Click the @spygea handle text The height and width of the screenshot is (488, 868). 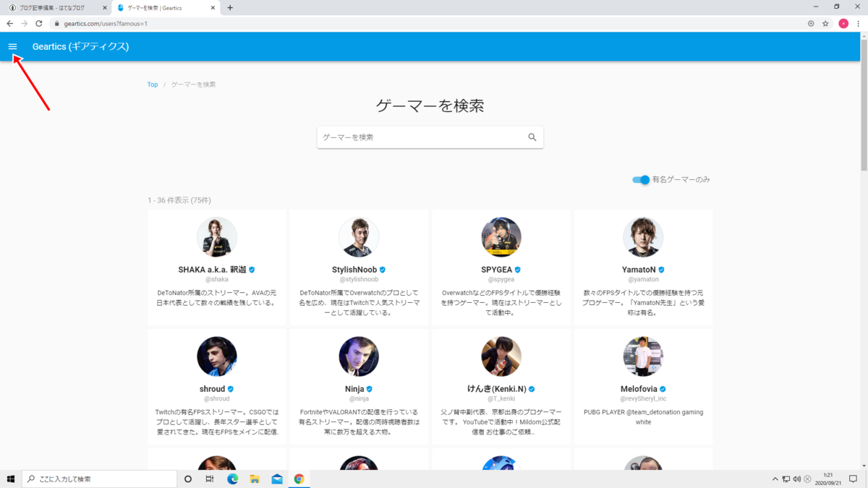coord(501,279)
